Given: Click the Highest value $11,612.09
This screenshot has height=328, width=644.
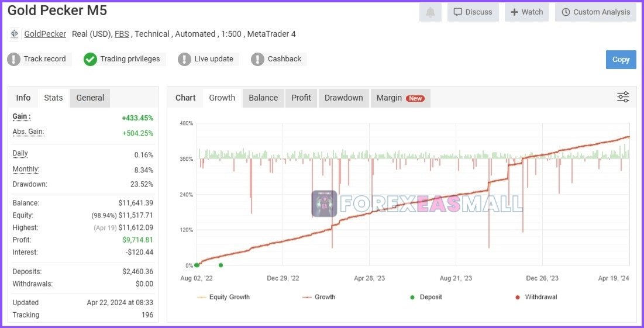Looking at the screenshot, I should tap(136, 228).
